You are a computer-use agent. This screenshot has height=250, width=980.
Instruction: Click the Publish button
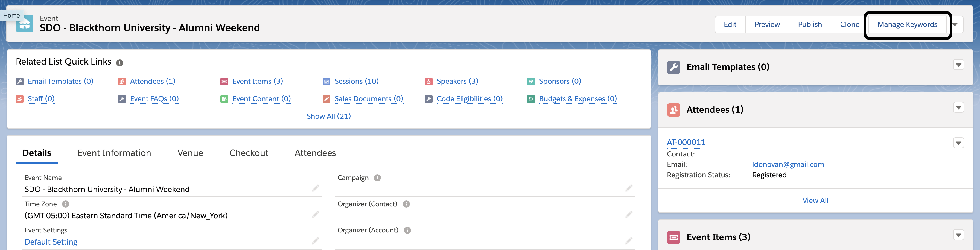[810, 25]
